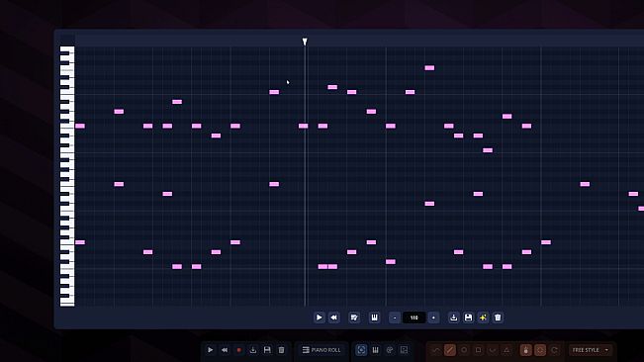Select the triangle shape tool
The image size is (644, 362).
(506, 350)
